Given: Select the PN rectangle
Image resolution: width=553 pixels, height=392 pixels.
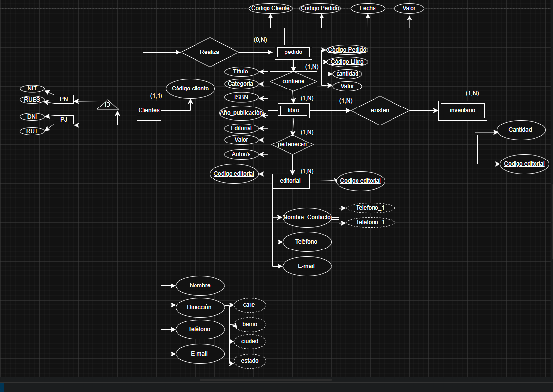Looking at the screenshot, I should click(x=64, y=99).
